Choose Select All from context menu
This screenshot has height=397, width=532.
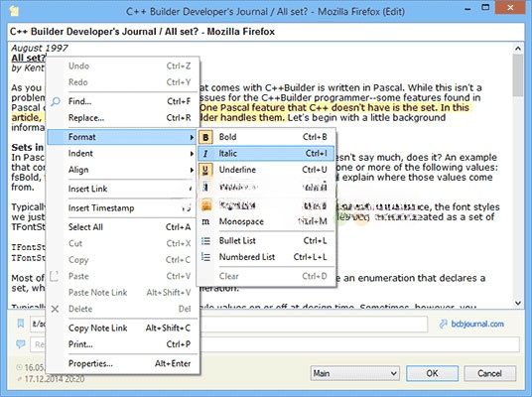tap(122, 227)
